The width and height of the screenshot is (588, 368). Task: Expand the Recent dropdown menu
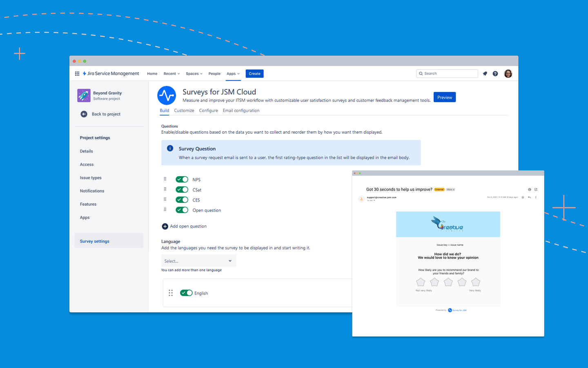coord(171,74)
